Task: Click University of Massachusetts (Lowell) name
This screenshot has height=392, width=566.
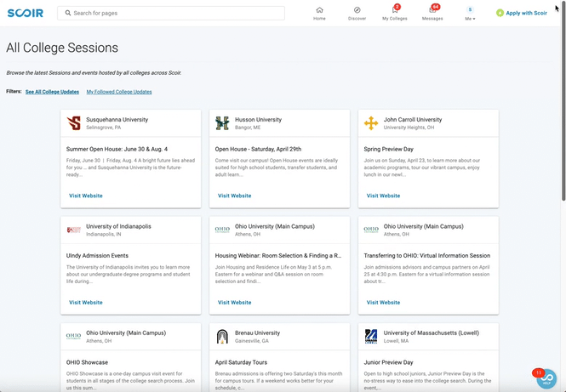Action: (432, 332)
